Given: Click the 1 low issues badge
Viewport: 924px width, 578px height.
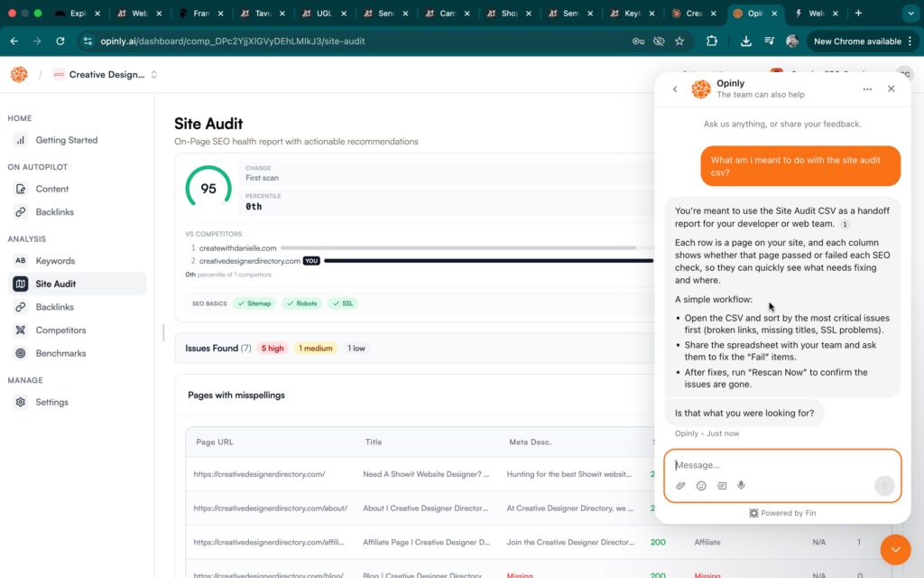Looking at the screenshot, I should coord(356,349).
